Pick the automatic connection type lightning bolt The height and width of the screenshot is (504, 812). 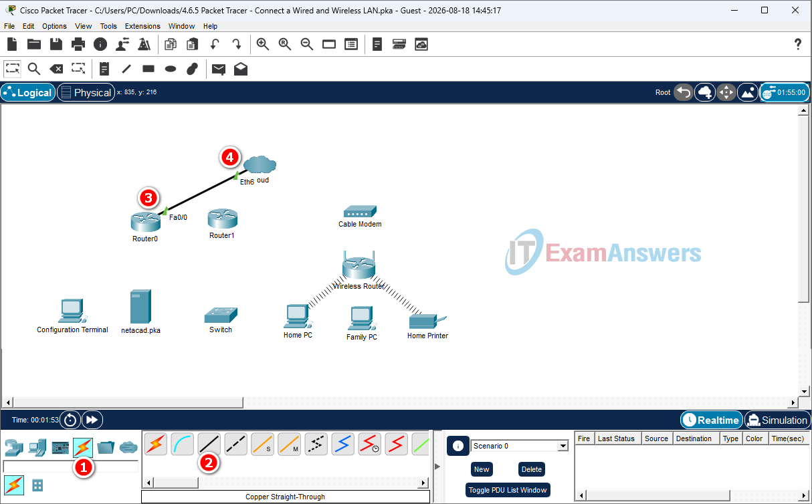[155, 444]
